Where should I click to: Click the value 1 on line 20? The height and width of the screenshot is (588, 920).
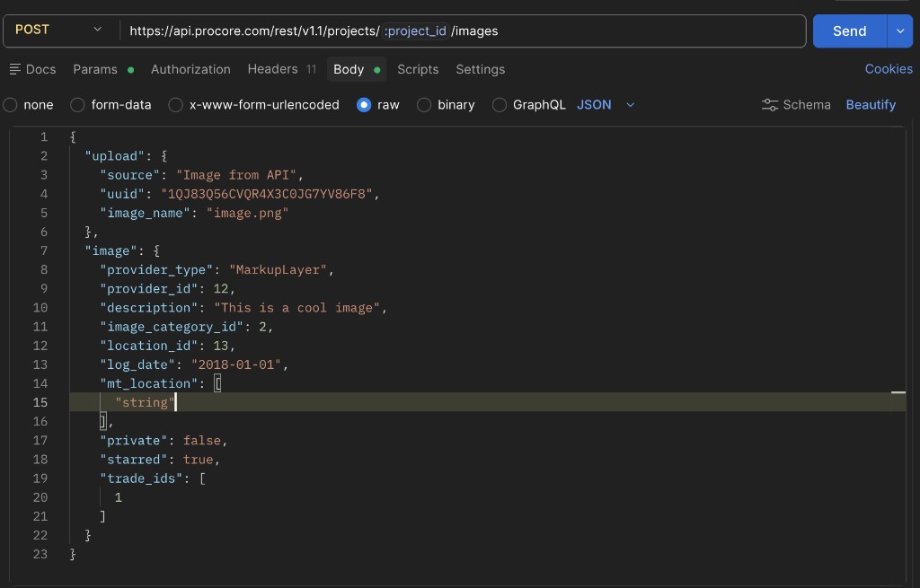119,497
